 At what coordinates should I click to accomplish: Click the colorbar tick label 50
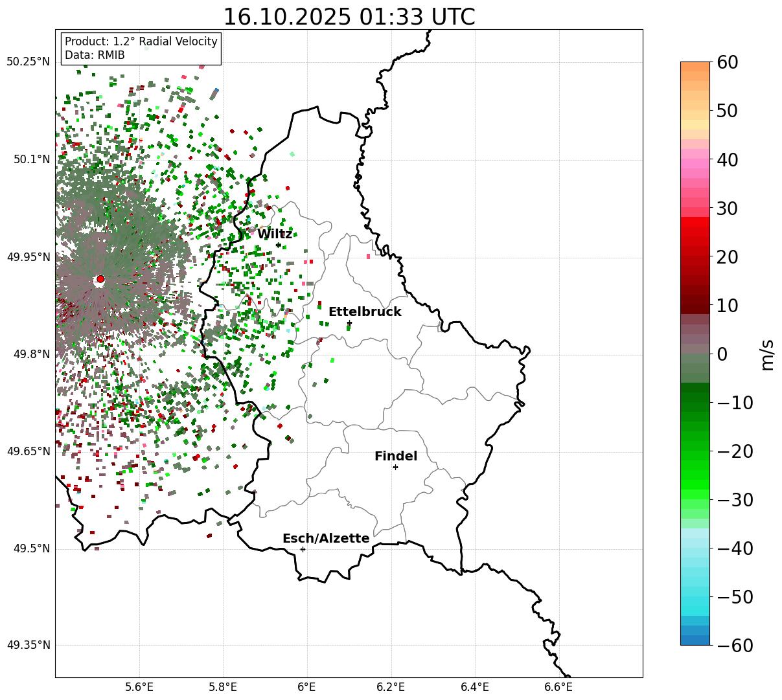727,111
